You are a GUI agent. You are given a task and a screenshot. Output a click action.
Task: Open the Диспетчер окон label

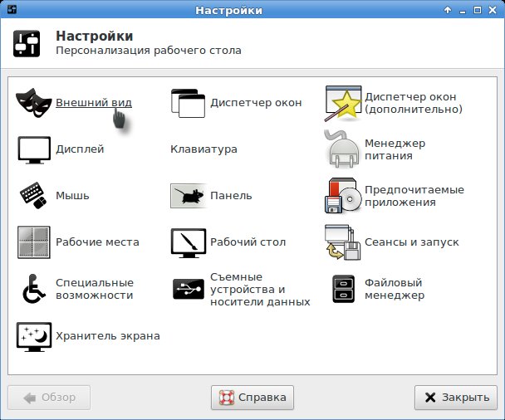[256, 103]
